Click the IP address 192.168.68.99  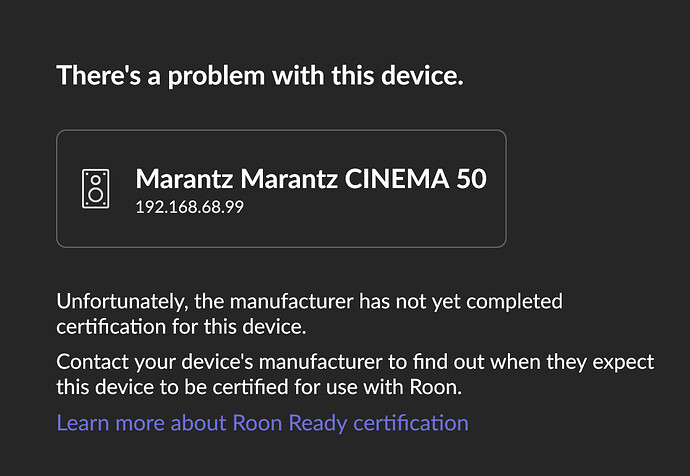[x=190, y=207]
